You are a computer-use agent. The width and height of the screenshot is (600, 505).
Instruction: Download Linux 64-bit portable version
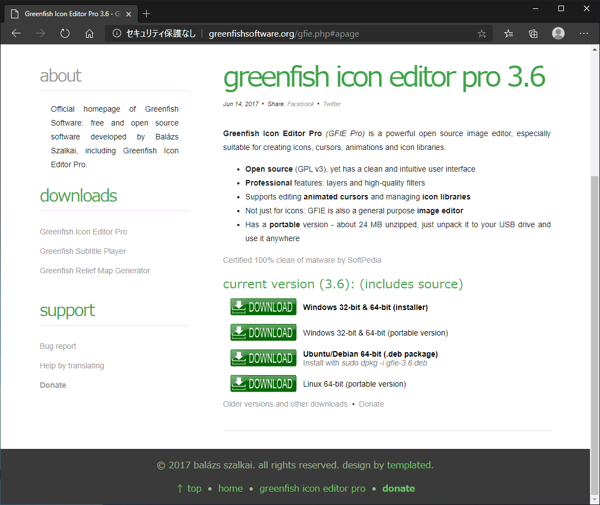(x=263, y=384)
